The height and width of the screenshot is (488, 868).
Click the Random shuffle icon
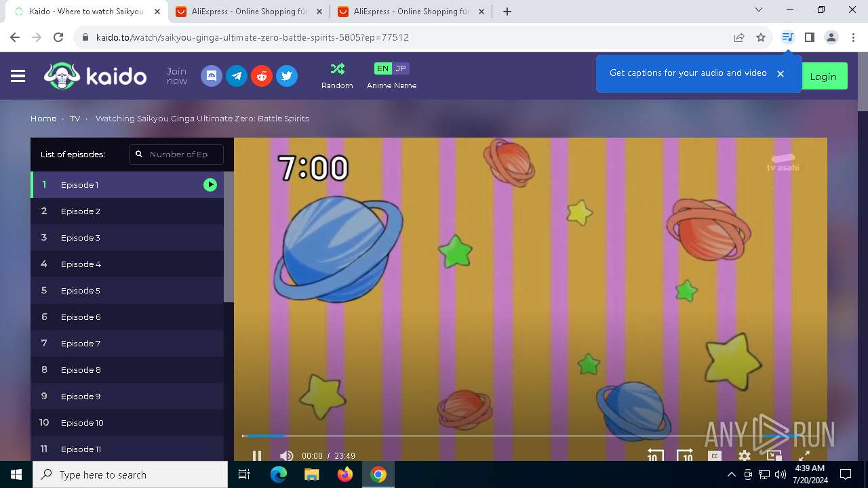coord(337,68)
